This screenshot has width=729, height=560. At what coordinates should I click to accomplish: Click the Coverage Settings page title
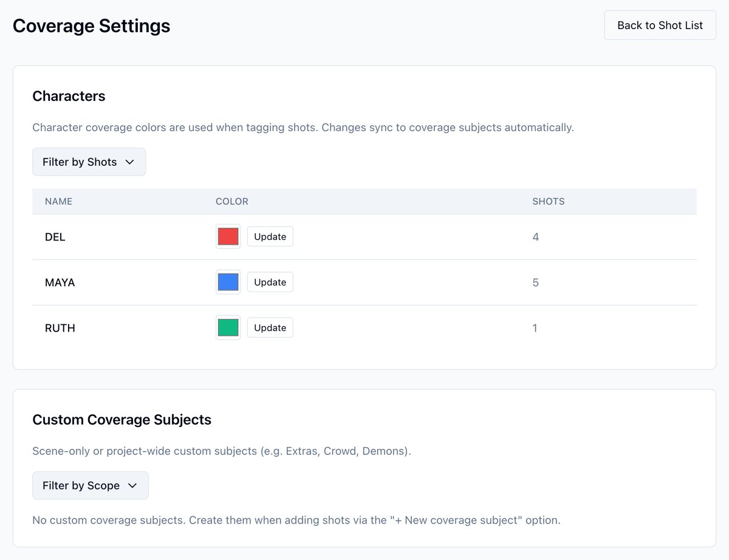pos(91,26)
